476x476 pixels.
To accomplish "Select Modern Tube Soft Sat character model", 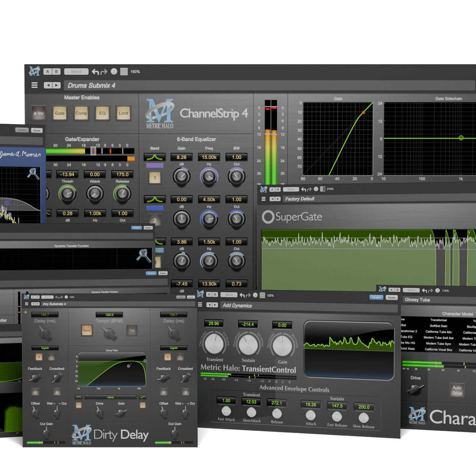I will click(439, 338).
